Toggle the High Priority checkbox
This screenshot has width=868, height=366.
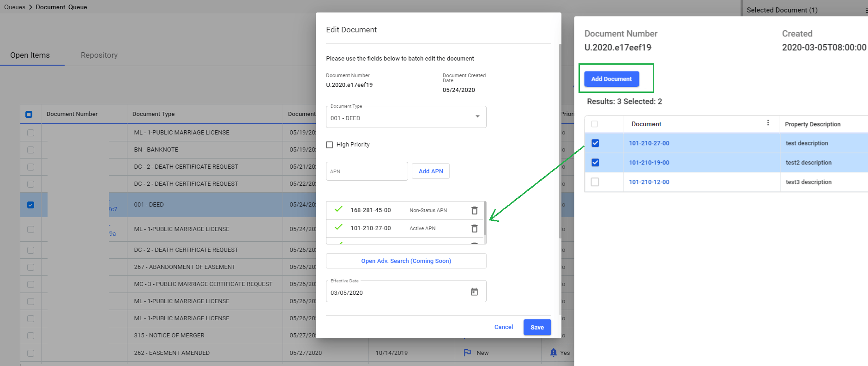329,145
